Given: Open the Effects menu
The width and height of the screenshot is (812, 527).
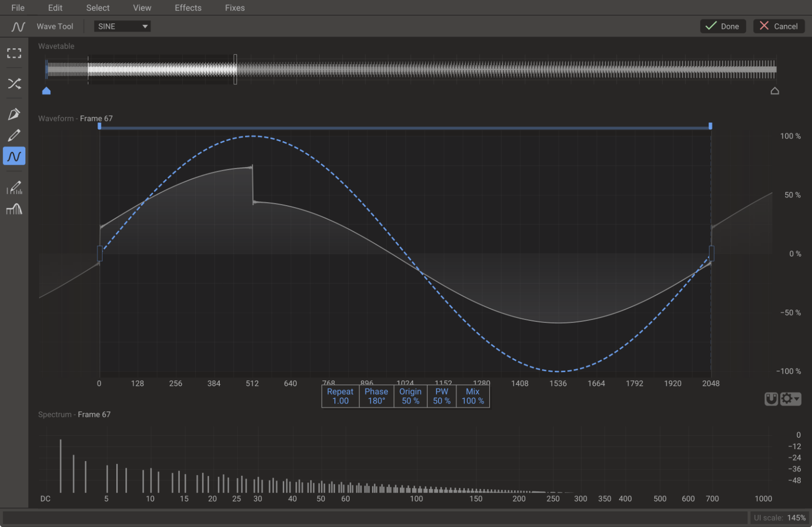Looking at the screenshot, I should [x=188, y=8].
